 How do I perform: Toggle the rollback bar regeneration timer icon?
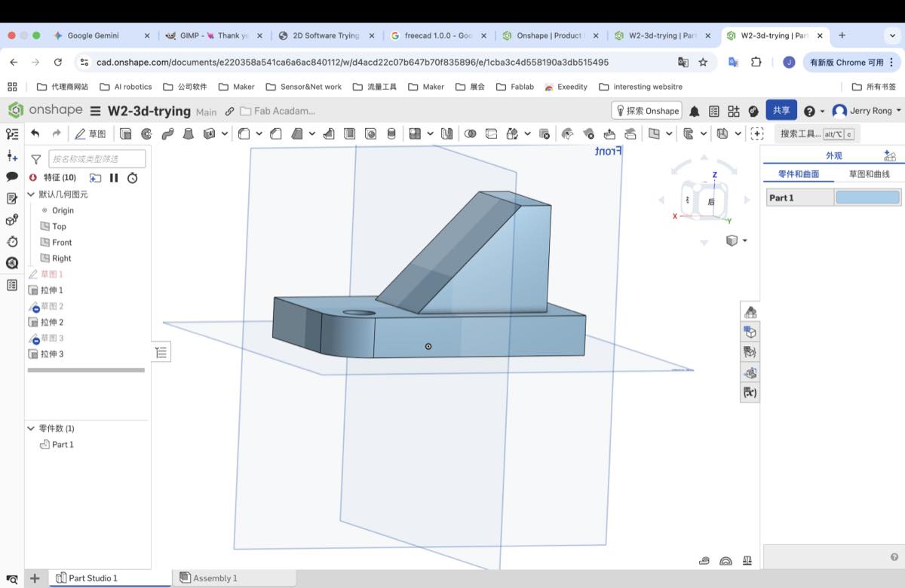tap(132, 178)
